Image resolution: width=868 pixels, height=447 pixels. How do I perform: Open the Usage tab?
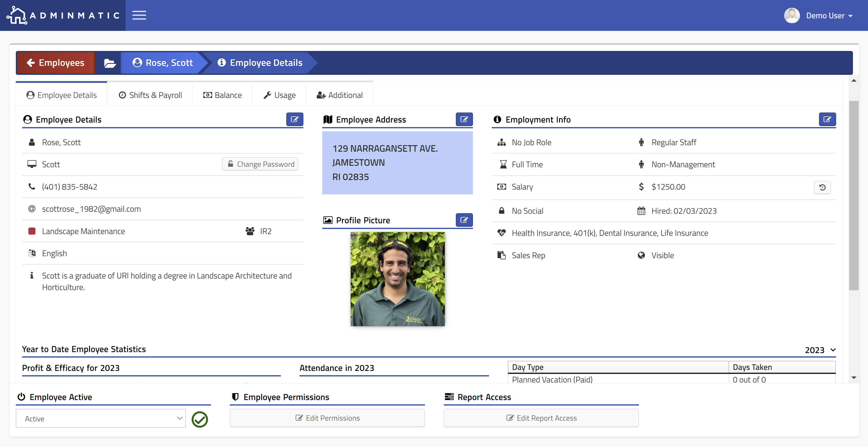tap(279, 95)
